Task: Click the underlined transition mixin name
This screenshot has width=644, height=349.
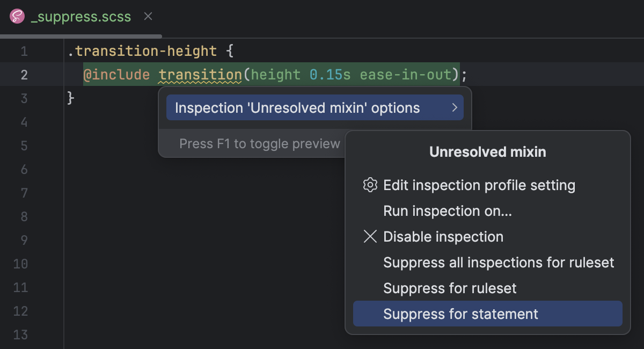Action: [200, 75]
